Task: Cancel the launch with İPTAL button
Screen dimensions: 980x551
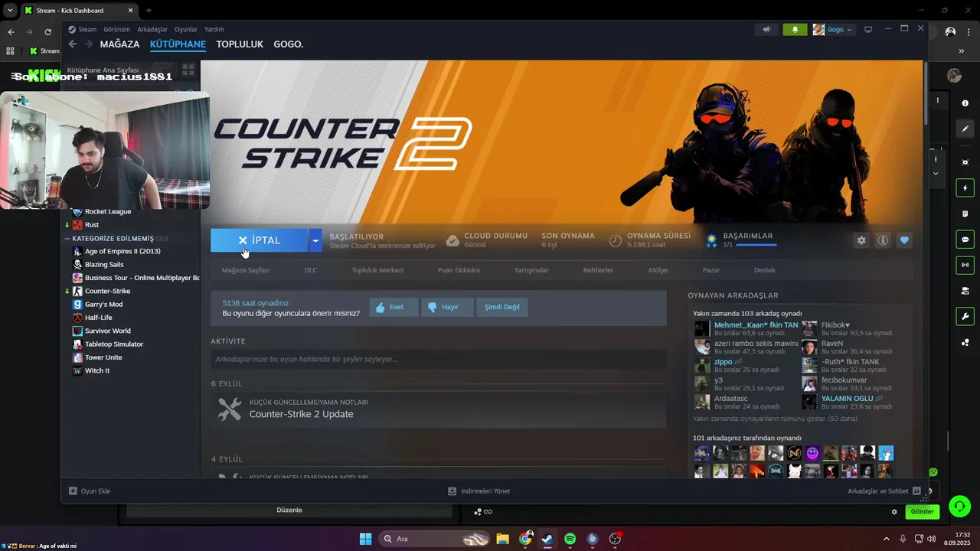Action: (x=260, y=240)
